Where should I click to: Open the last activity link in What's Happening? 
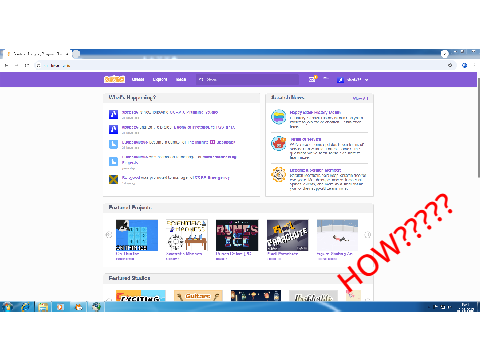click(x=175, y=178)
